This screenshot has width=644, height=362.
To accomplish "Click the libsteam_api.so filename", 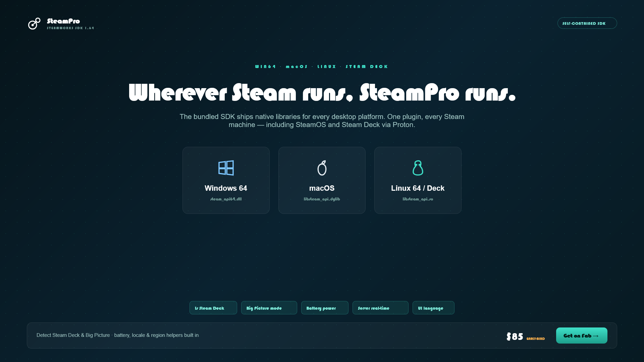I will (x=418, y=199).
